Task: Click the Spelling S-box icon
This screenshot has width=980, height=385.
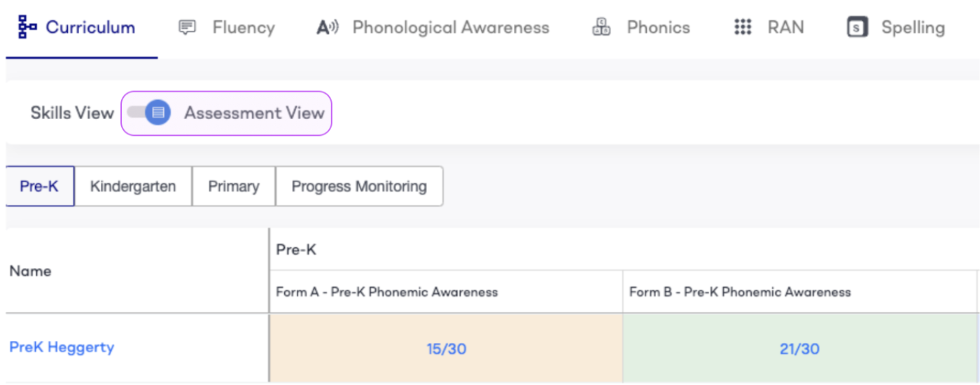Action: click(857, 28)
